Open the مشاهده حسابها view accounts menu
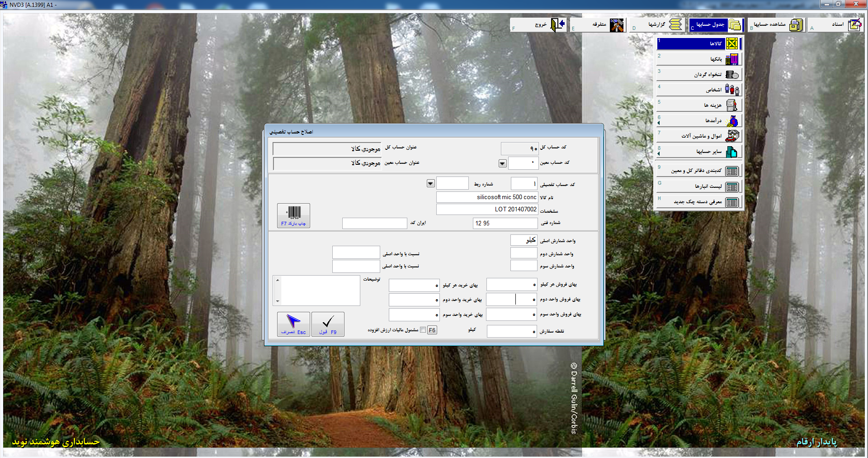Viewport: 868px width, 458px height. [x=776, y=25]
